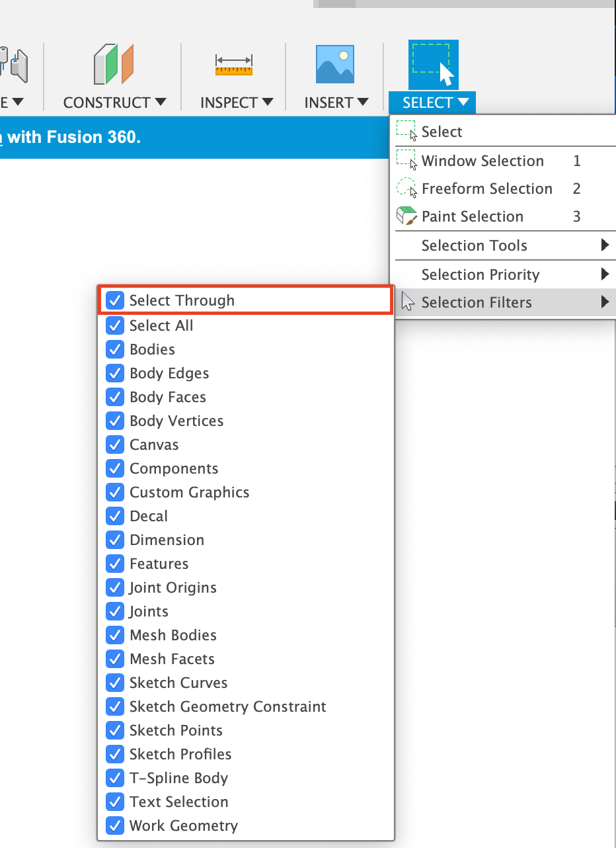Click the Selection Filters submenu arrow

604,302
